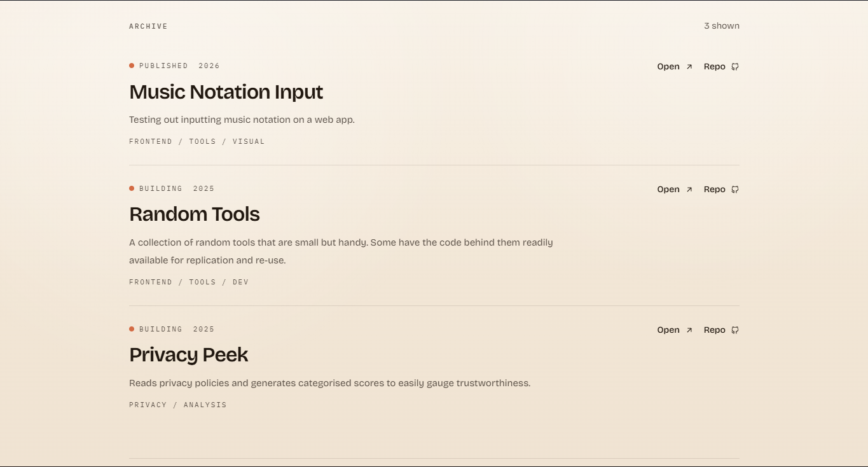The image size is (868, 467).
Task: Click the "Repo" text for Random Tools
Action: (x=714, y=190)
